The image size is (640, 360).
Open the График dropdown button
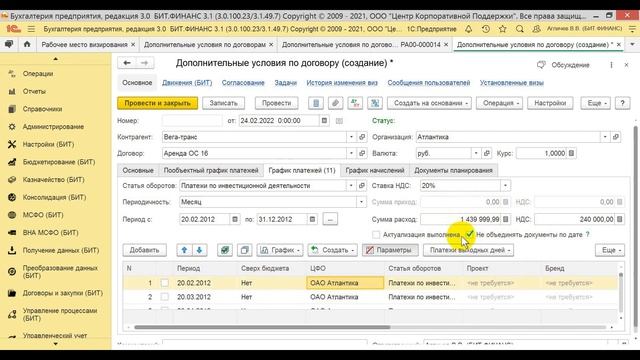pyautogui.click(x=280, y=250)
